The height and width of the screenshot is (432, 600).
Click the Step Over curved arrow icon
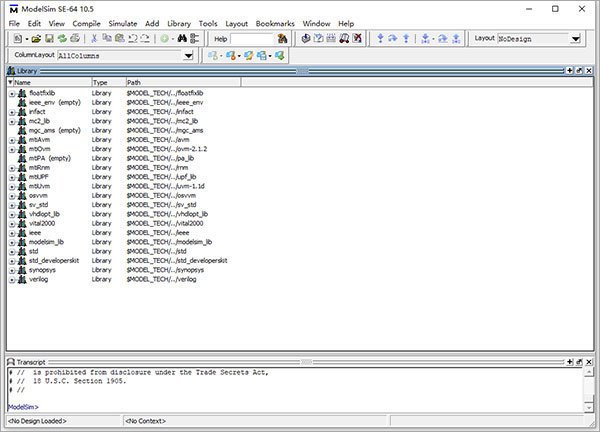(393, 39)
